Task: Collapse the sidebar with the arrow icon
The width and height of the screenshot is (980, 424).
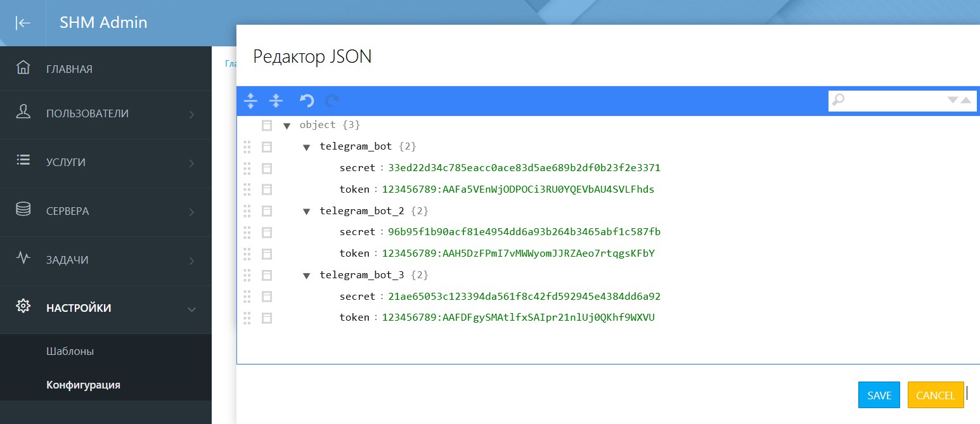Action: (x=23, y=23)
